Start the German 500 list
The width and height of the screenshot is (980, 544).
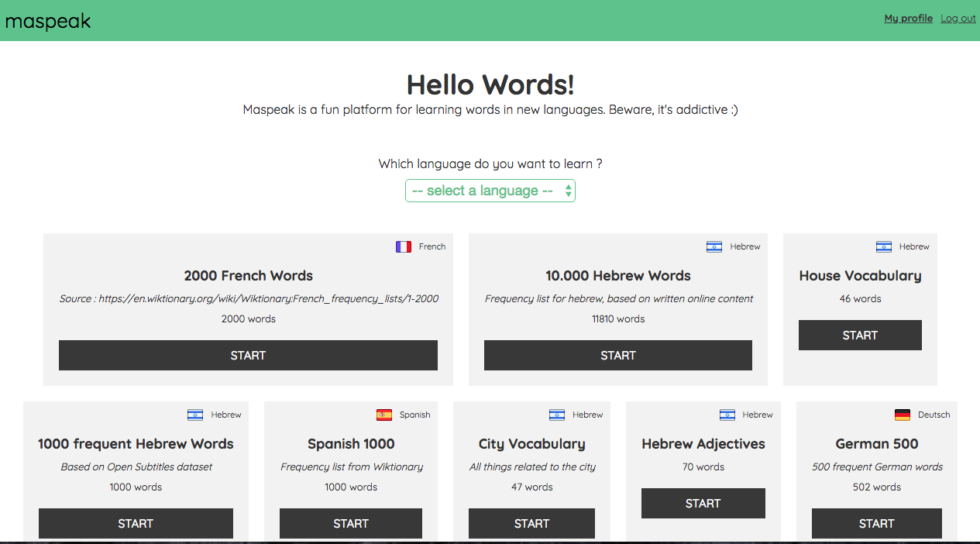click(877, 523)
